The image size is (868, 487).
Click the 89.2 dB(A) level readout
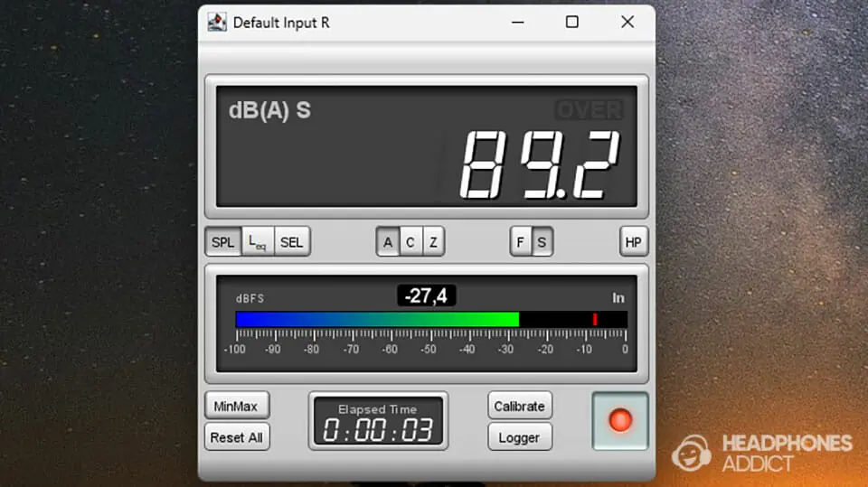click(x=540, y=164)
